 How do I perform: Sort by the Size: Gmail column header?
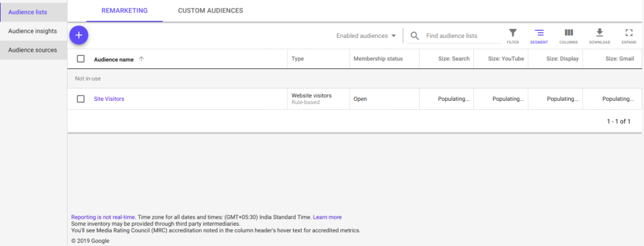click(x=619, y=59)
